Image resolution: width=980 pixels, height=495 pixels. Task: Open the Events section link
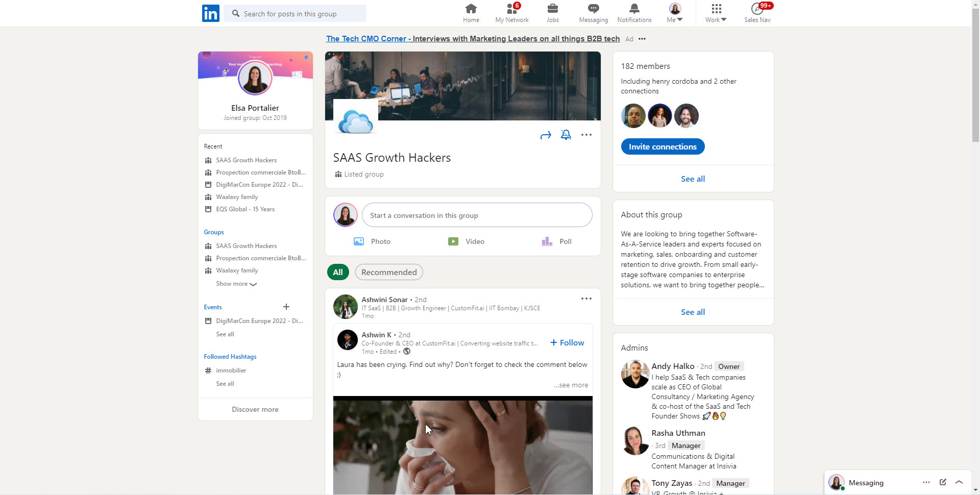(213, 307)
